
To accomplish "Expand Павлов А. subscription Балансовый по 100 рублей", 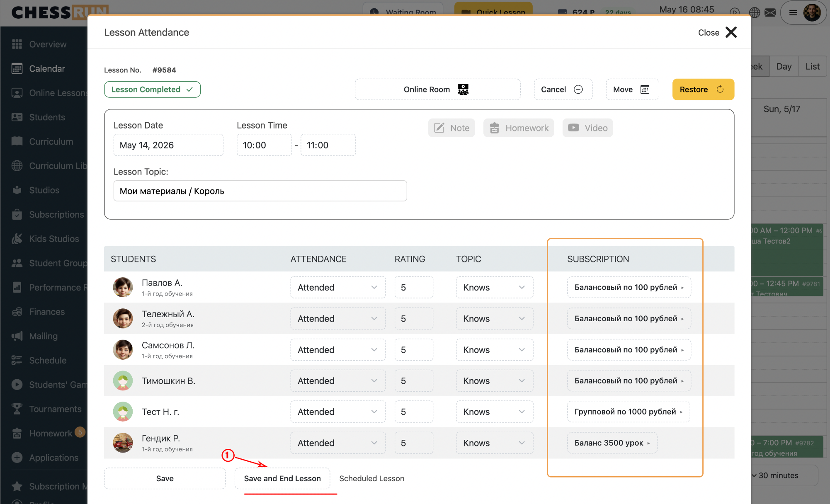I will [x=629, y=287].
